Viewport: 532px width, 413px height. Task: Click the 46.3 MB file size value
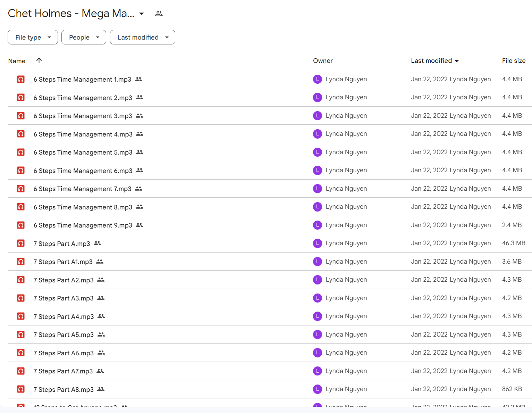coord(514,243)
